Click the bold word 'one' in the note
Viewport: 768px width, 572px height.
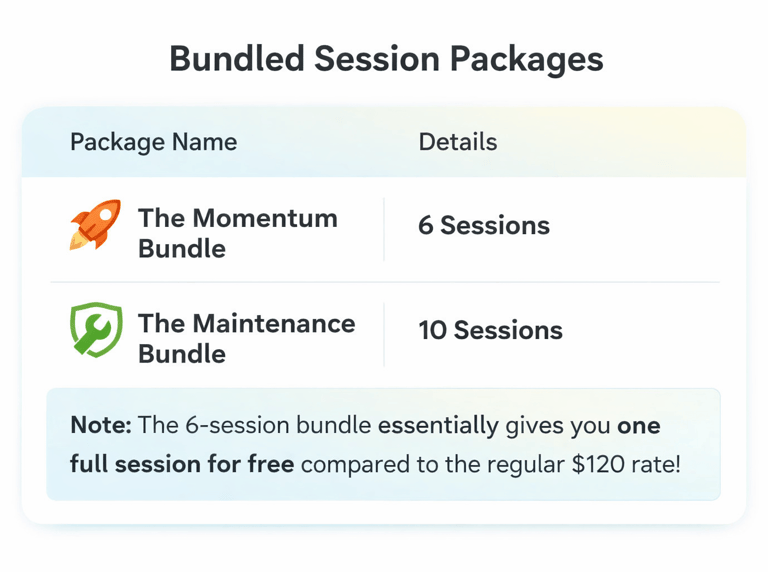click(x=638, y=426)
